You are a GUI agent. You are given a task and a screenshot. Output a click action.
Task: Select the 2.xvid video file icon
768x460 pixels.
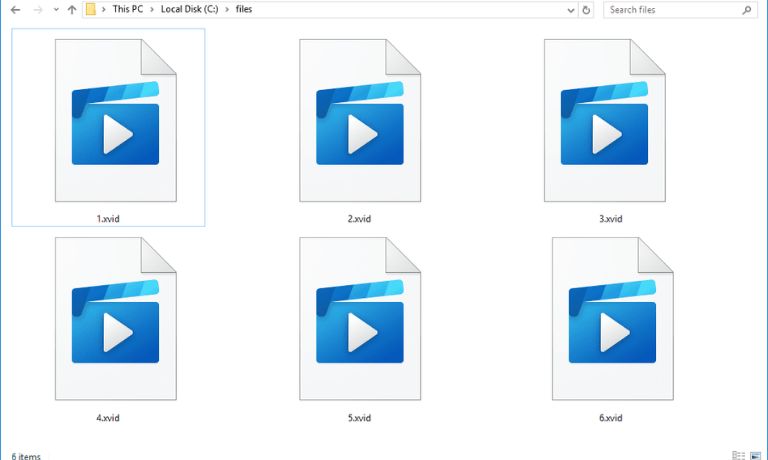tap(360, 121)
